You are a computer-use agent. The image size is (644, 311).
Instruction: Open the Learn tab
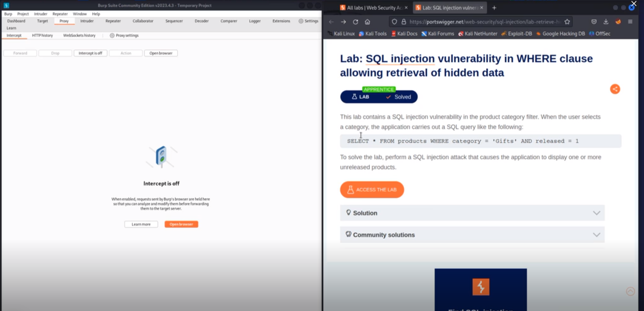(11, 28)
